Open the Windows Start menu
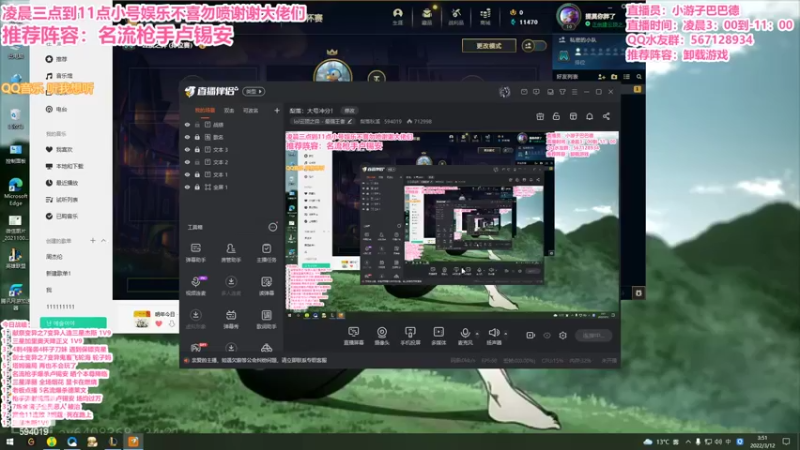The image size is (800, 450). (x=10, y=441)
